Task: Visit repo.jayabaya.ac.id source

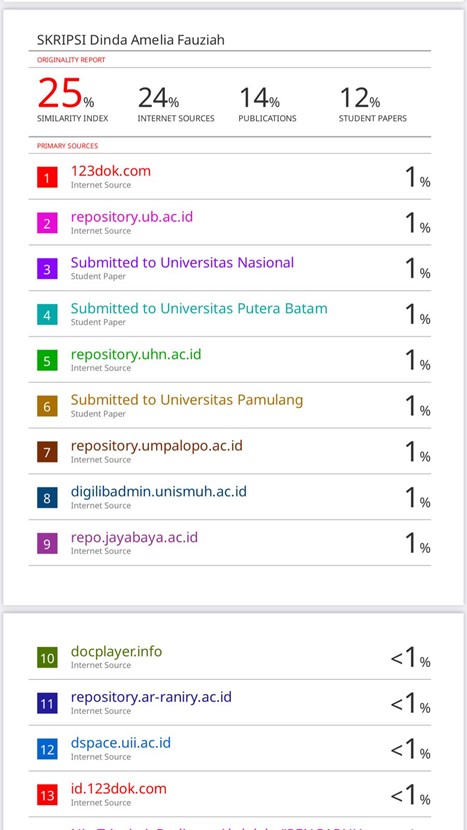Action: click(134, 537)
